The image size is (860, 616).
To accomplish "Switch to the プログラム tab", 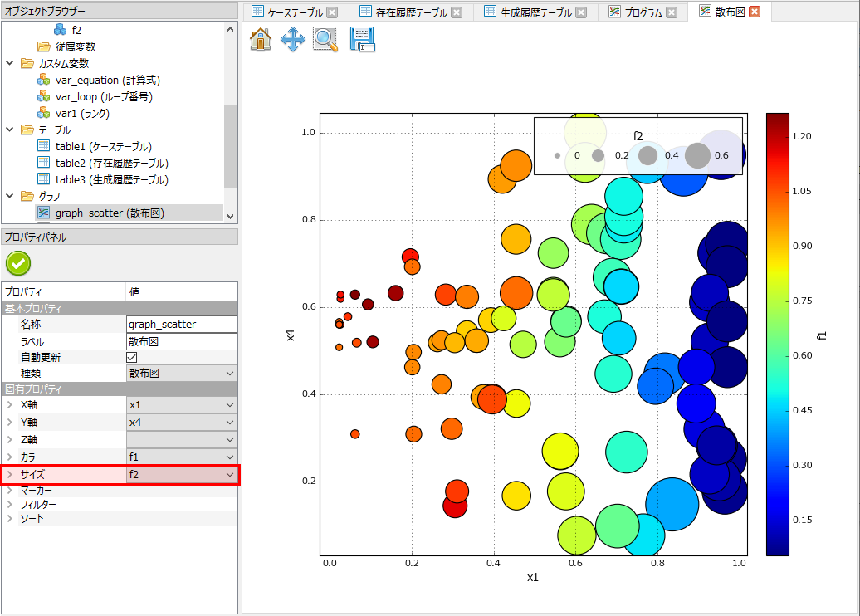I will click(643, 12).
